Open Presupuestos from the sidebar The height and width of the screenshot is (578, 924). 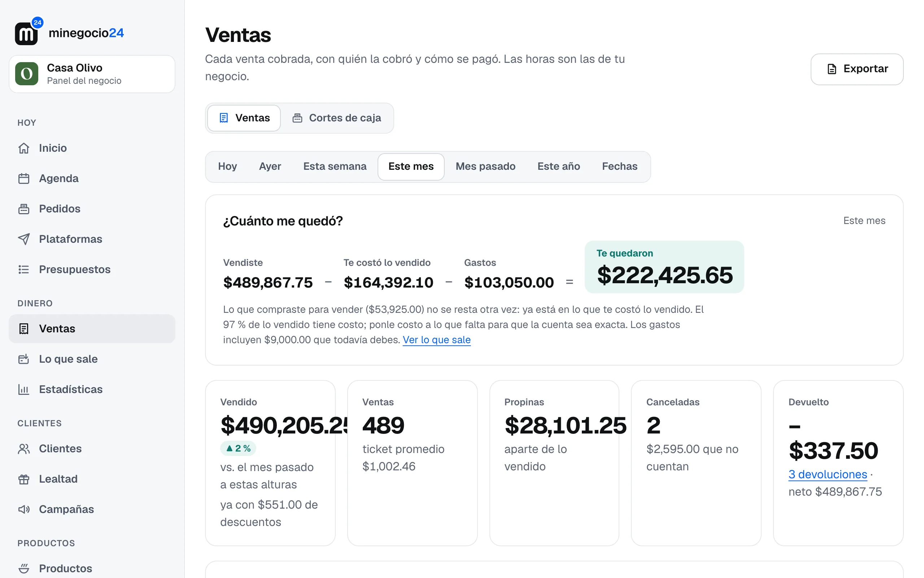(x=92, y=269)
